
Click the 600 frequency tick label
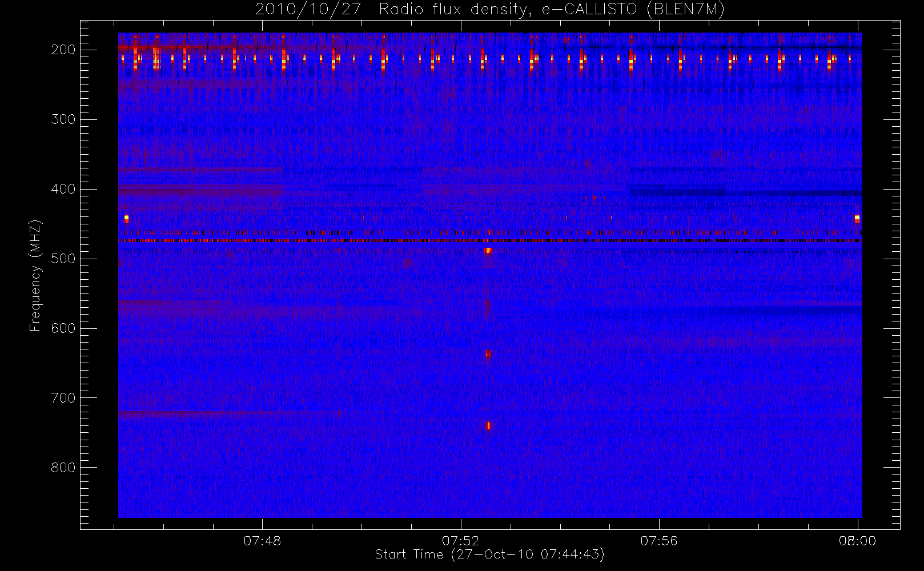63,328
